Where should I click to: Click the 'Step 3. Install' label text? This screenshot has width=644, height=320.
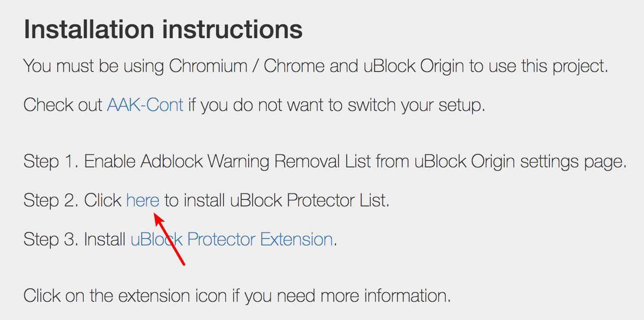(x=75, y=239)
